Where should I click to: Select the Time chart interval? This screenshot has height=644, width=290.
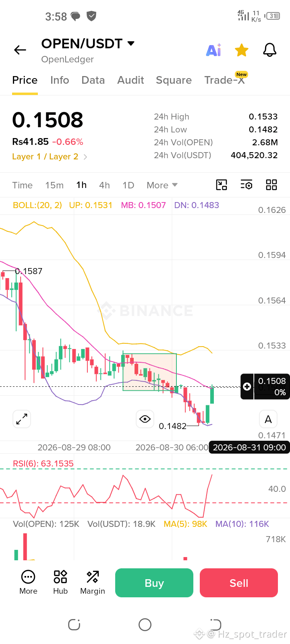pyautogui.click(x=22, y=185)
